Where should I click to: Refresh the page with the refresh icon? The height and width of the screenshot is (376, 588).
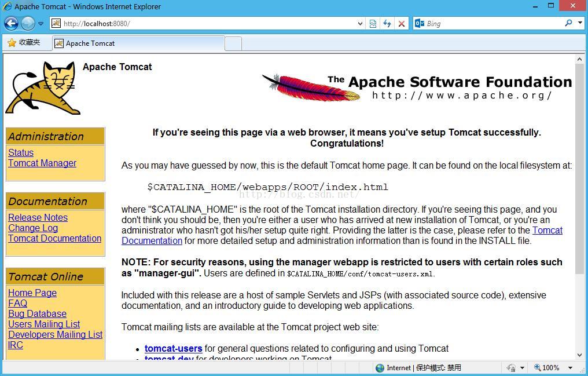tap(387, 24)
